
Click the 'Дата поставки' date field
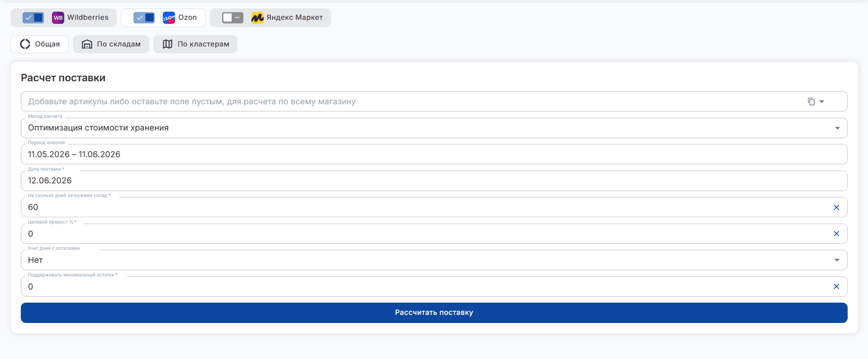point(434,181)
